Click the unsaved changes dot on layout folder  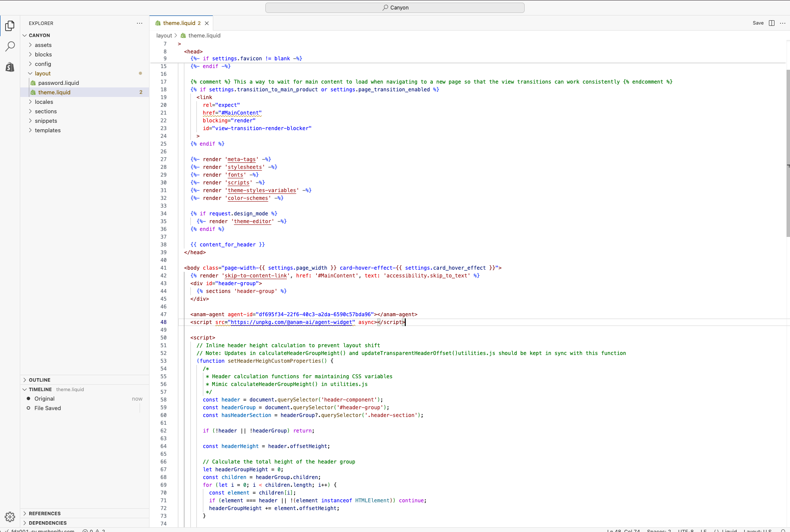[x=140, y=73]
